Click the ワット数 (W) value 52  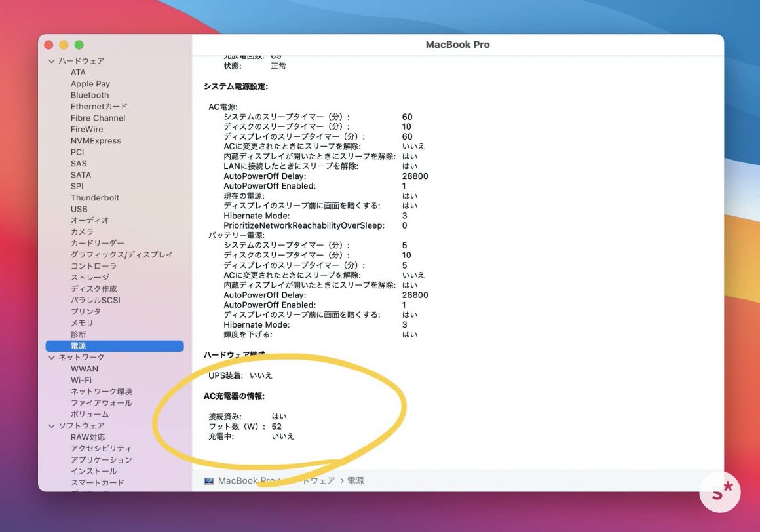[276, 427]
